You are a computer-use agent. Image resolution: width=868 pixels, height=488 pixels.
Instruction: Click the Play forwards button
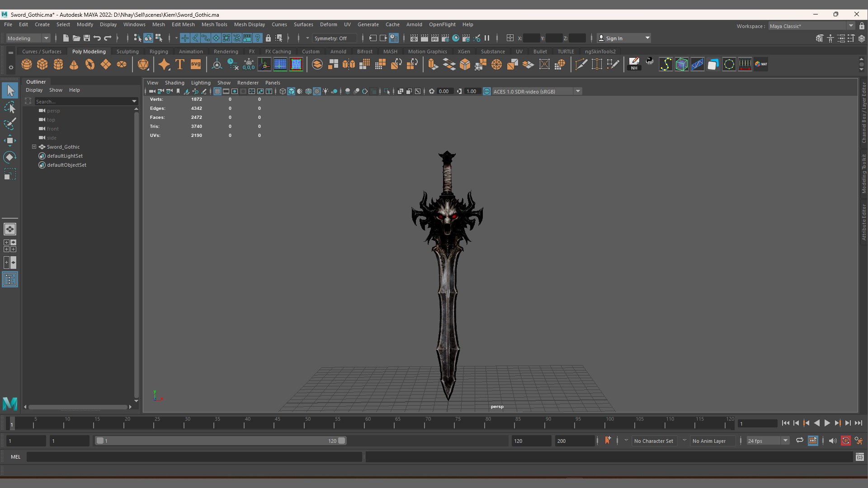pos(827,423)
